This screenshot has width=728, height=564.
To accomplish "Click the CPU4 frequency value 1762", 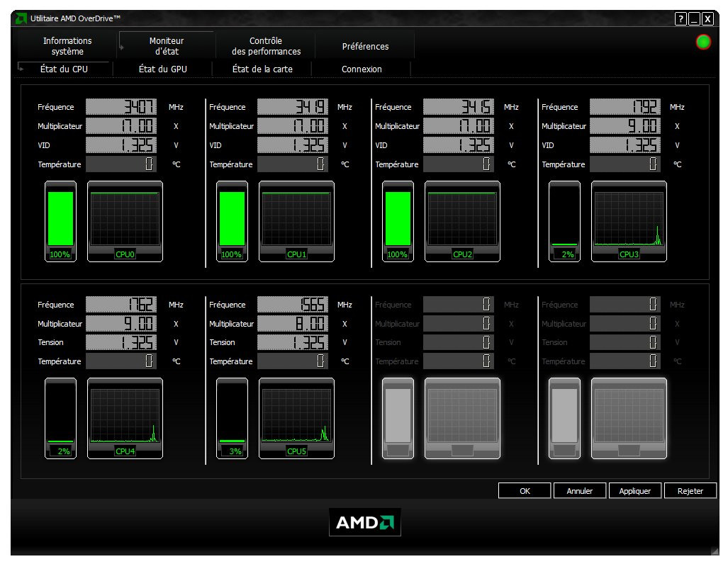I will click(x=121, y=305).
